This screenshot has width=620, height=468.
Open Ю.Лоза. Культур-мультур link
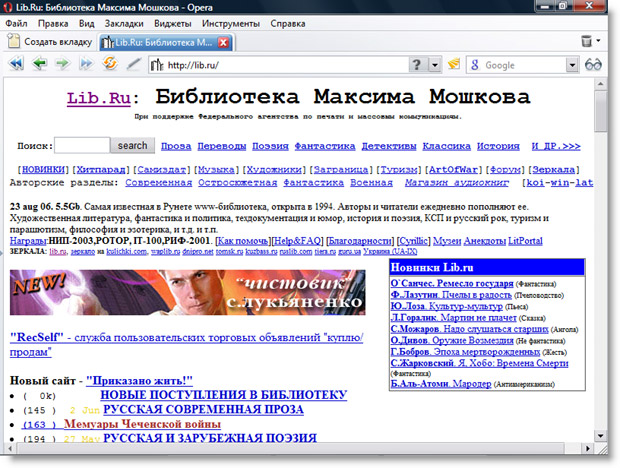pos(447,306)
